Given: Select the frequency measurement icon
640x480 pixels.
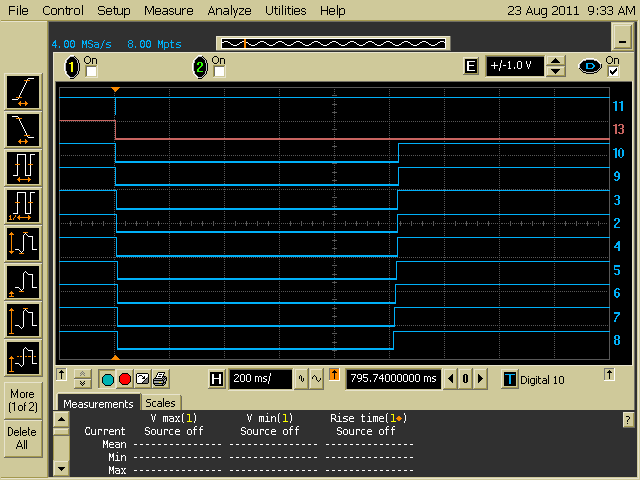Looking at the screenshot, I should pos(23,206).
